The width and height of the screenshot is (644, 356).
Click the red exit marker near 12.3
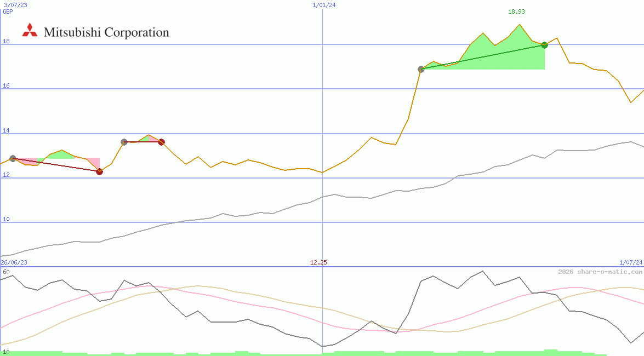99,171
